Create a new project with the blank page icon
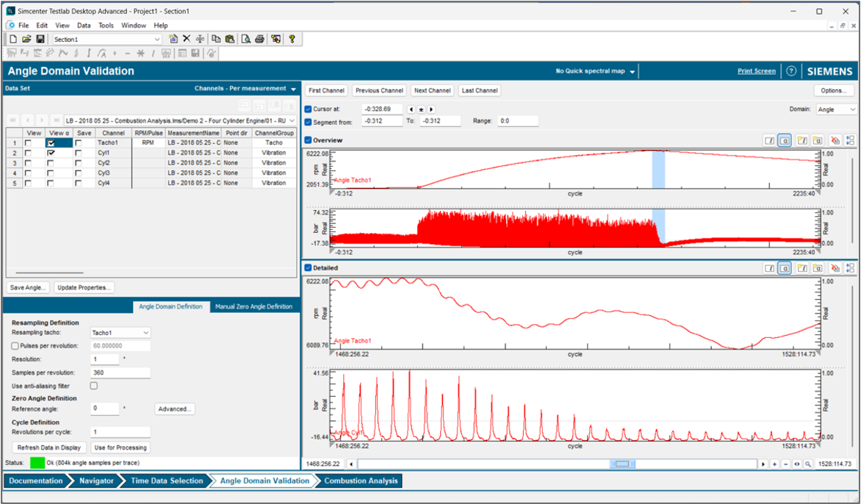Screen dimensions: 861x504 click(x=13, y=39)
